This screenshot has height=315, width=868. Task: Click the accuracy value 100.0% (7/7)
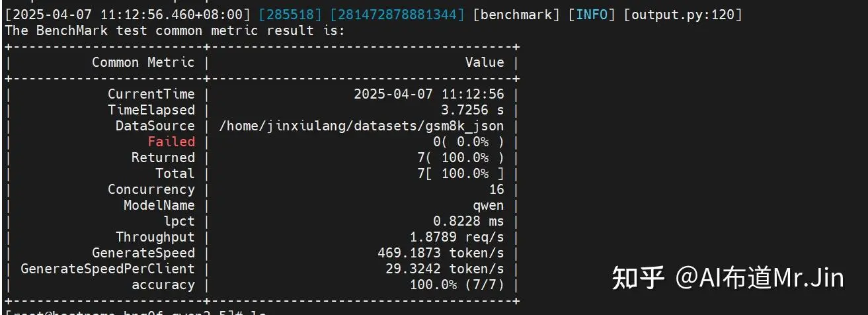(x=457, y=285)
